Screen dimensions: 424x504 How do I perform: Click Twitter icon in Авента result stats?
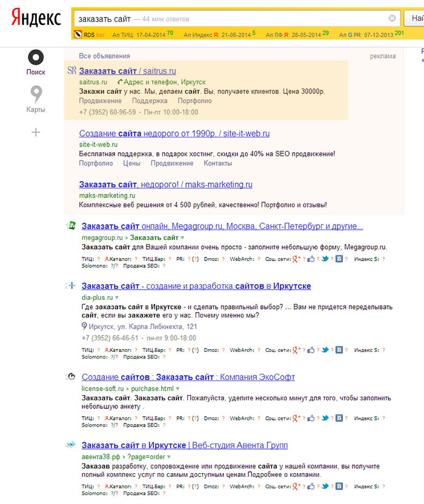click(x=325, y=486)
